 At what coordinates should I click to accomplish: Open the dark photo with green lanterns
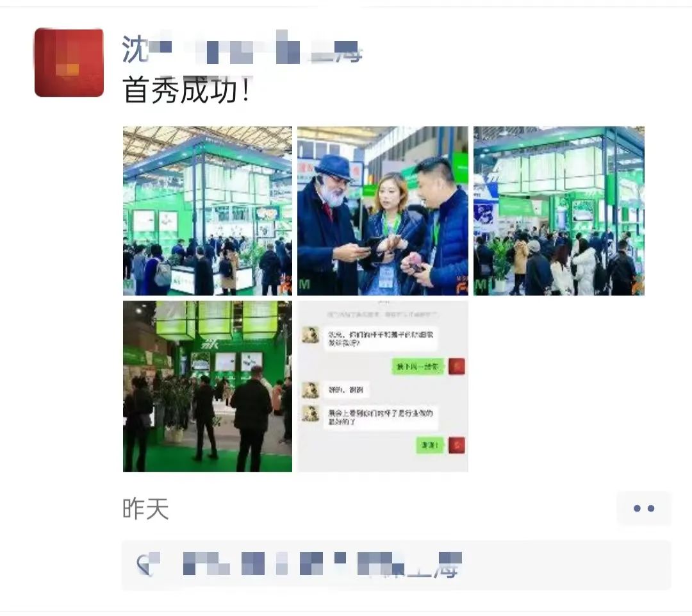208,387
